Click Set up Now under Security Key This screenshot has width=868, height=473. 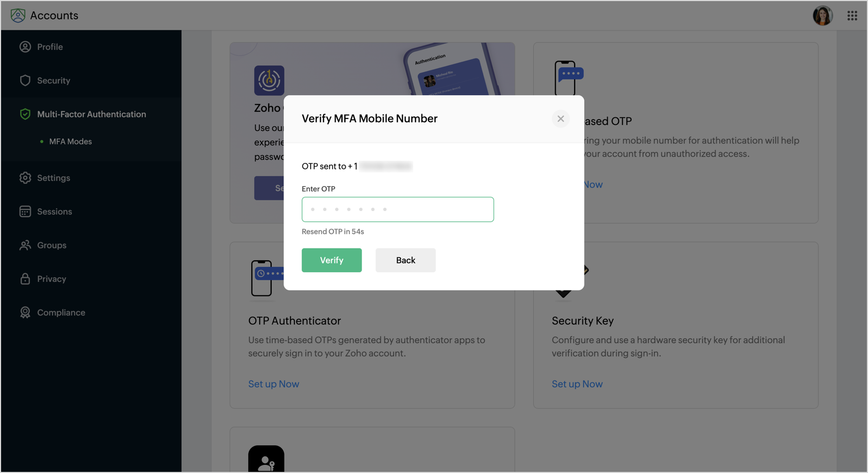point(577,384)
